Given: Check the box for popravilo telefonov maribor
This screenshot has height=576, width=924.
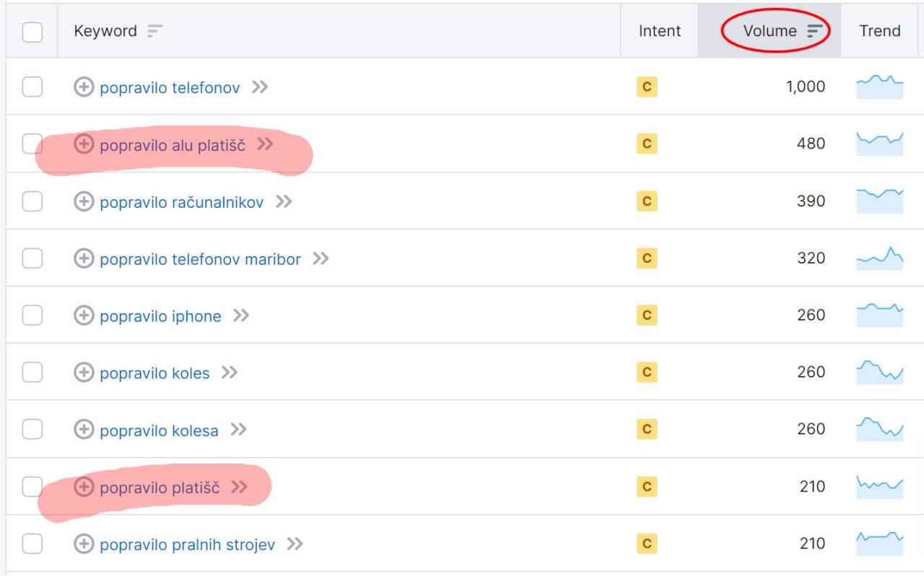Looking at the screenshot, I should tap(32, 258).
